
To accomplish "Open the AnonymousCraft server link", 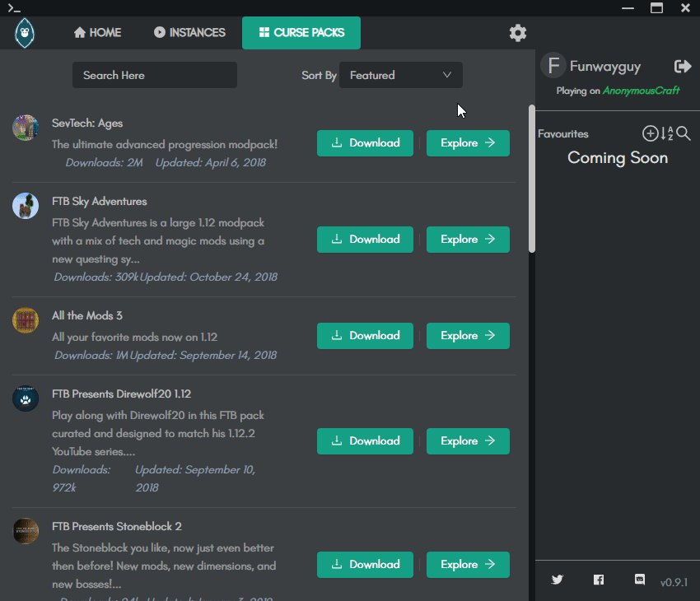I will click(x=641, y=91).
